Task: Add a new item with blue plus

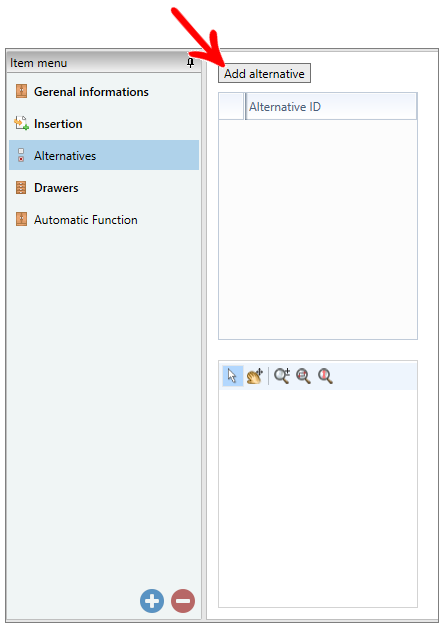Action: 152,601
